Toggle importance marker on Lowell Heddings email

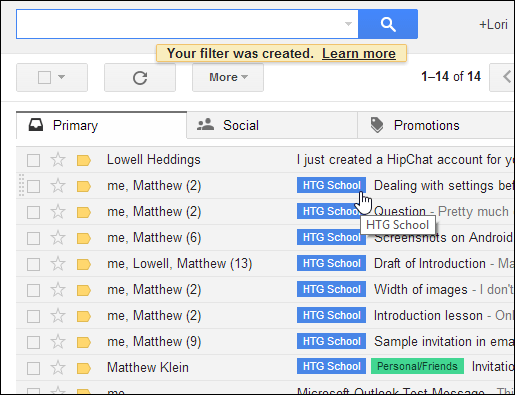coord(83,160)
